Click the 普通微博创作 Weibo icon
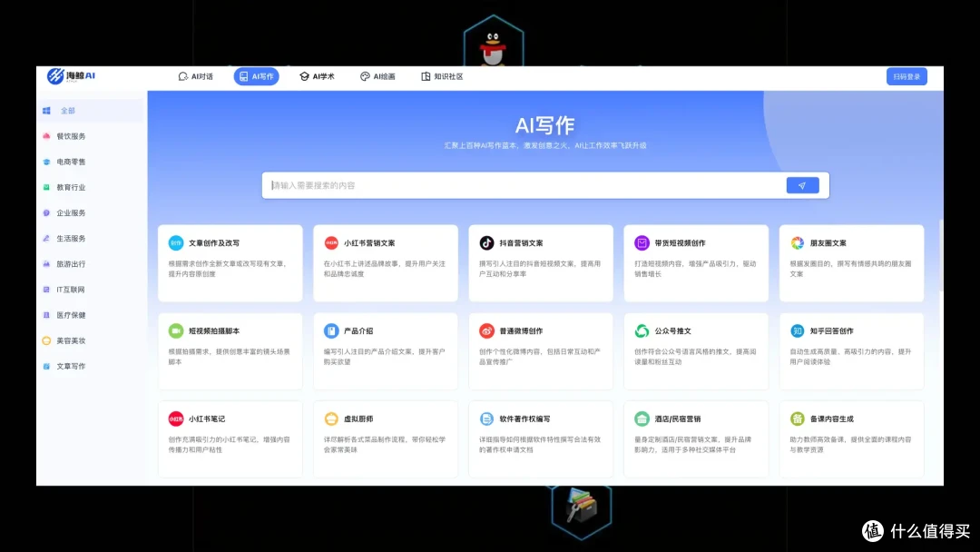Viewport: 980px width, 552px height. pyautogui.click(x=487, y=330)
